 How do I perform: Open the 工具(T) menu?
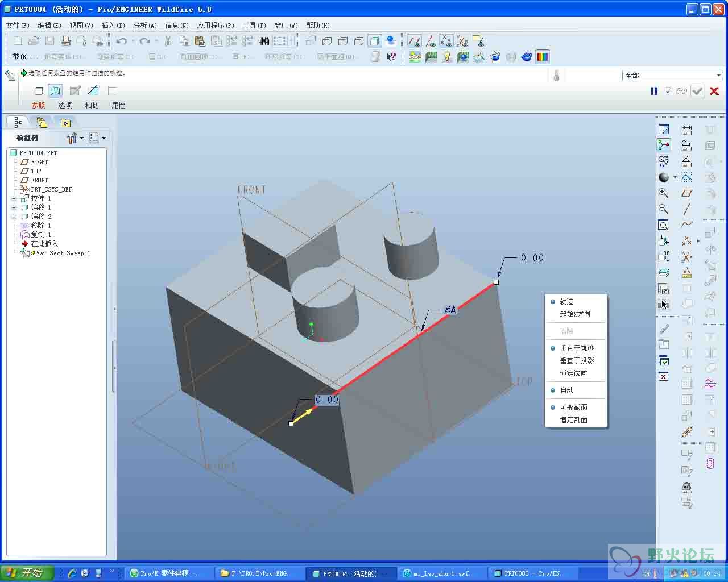254,25
